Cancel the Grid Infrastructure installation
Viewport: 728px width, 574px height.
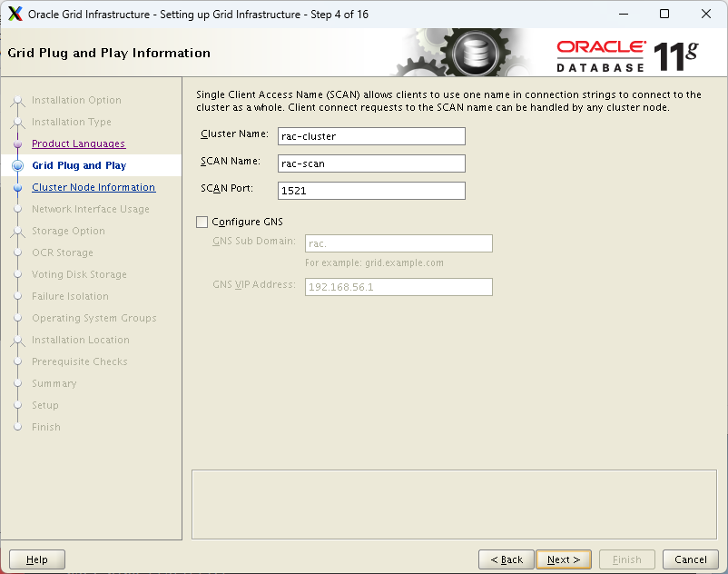coord(691,559)
